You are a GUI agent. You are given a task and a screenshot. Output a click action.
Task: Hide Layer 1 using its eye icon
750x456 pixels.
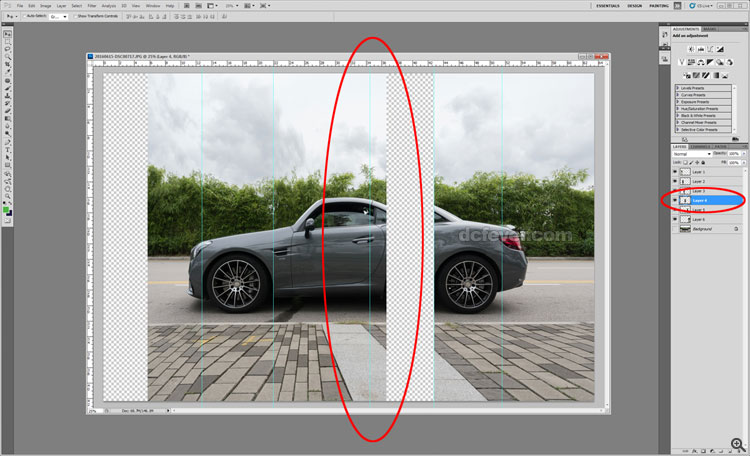674,172
